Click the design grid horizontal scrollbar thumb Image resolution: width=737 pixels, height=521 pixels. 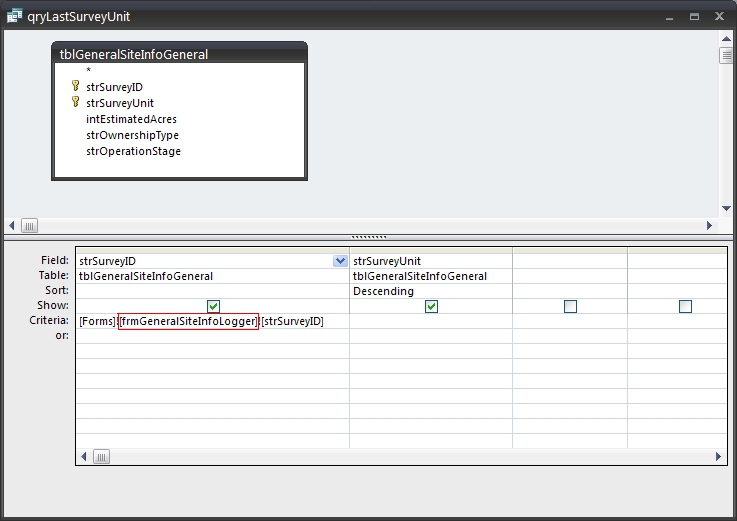pyautogui.click(x=101, y=457)
